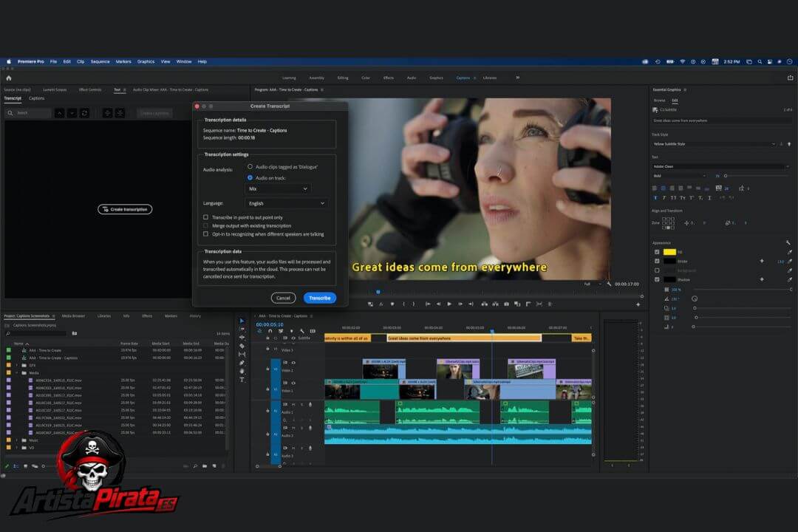The width and height of the screenshot is (798, 532).
Task: Open the audio track 'Mix' dropdown
Action: 279,189
